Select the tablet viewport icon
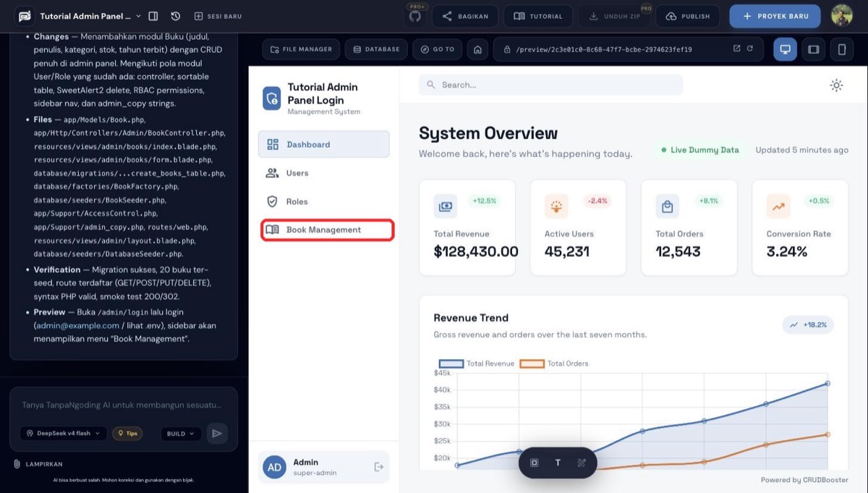This screenshot has height=493, width=868. point(814,49)
